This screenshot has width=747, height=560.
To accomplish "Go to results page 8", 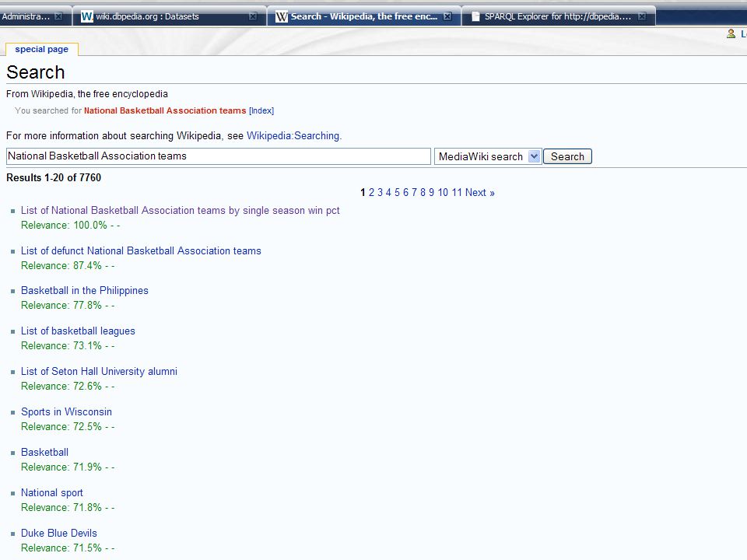I will click(x=423, y=192).
